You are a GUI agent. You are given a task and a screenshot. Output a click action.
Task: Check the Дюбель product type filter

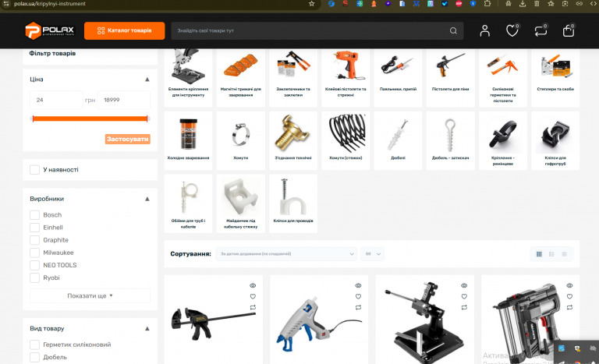point(34,357)
